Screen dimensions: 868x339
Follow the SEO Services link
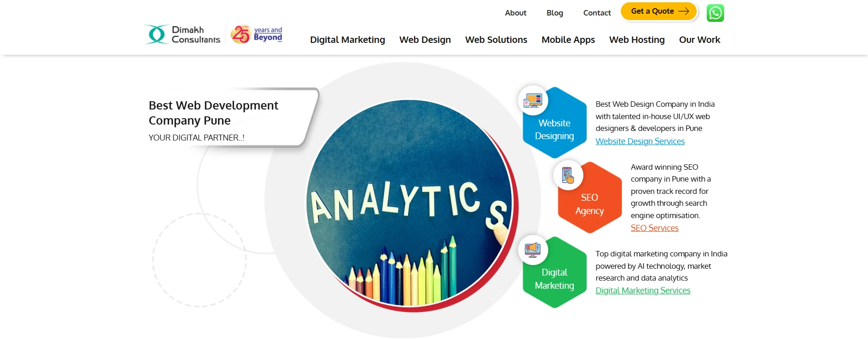[x=654, y=228]
